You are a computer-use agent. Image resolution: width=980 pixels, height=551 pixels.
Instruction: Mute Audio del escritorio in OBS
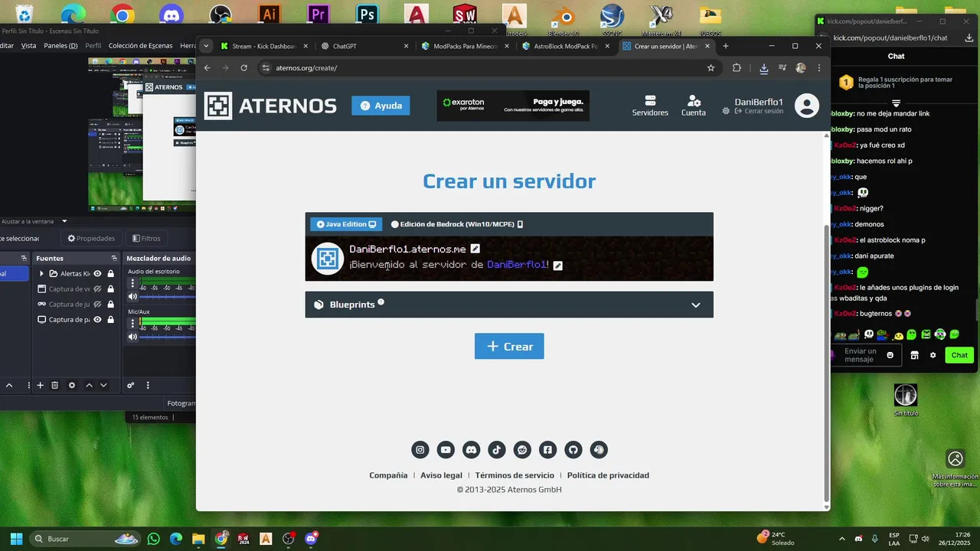point(132,297)
